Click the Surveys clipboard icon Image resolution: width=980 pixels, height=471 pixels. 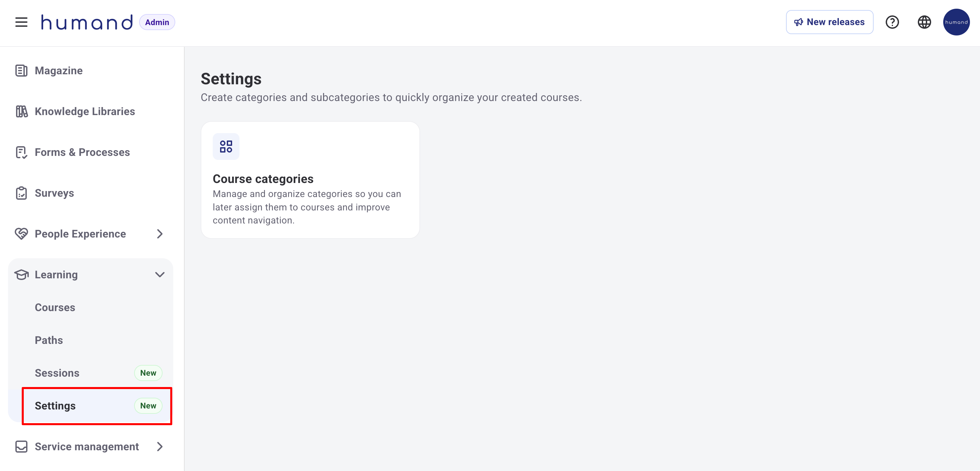21,193
